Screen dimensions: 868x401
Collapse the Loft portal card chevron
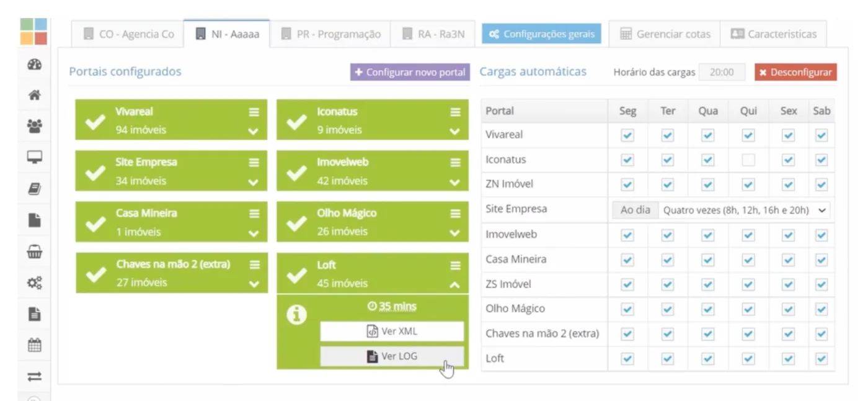[x=455, y=285]
